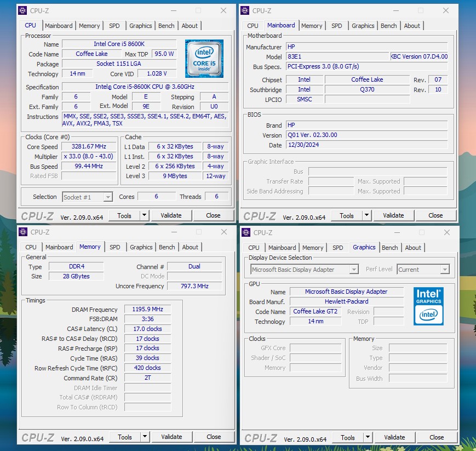Click the CPU-Z app icon in the Memory window title bar

pos(23,232)
